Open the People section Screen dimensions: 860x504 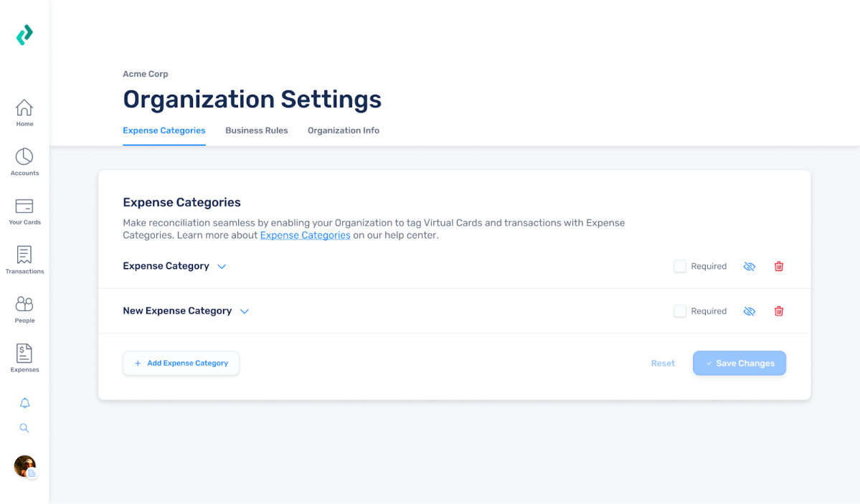(24, 309)
